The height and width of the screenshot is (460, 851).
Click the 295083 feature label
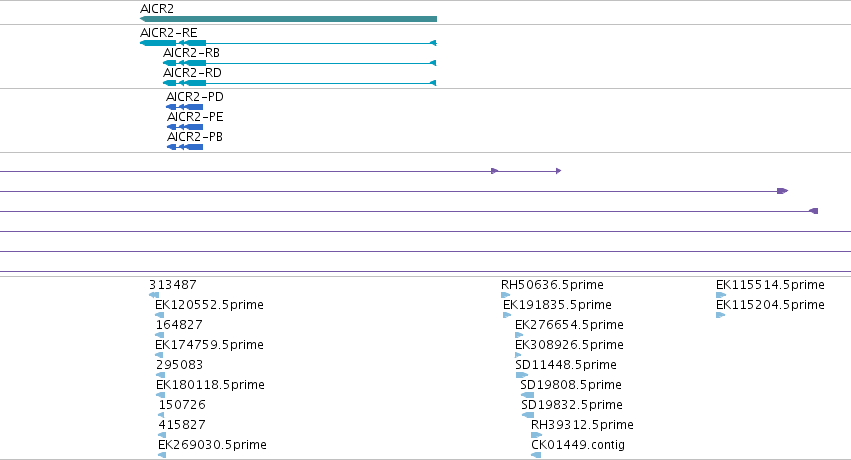coord(180,365)
